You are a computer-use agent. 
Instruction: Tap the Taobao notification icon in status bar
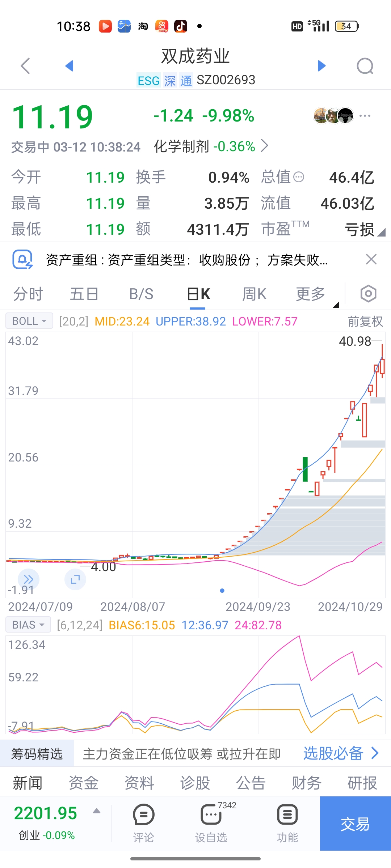pyautogui.click(x=143, y=26)
